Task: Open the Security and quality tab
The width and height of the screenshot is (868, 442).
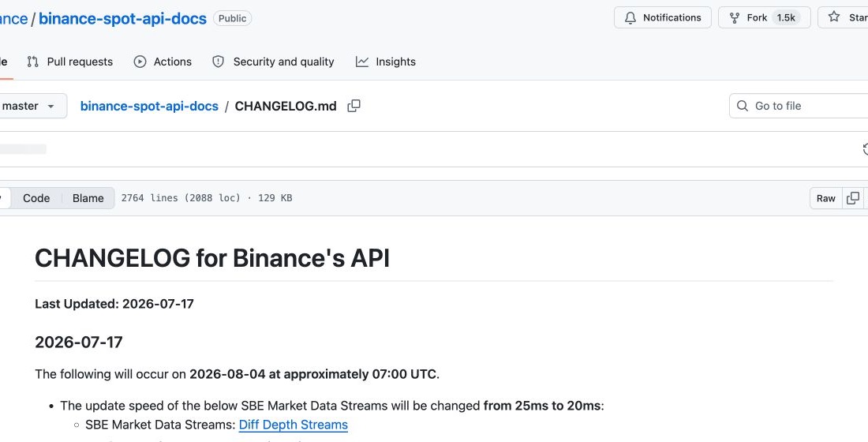Action: pos(274,62)
